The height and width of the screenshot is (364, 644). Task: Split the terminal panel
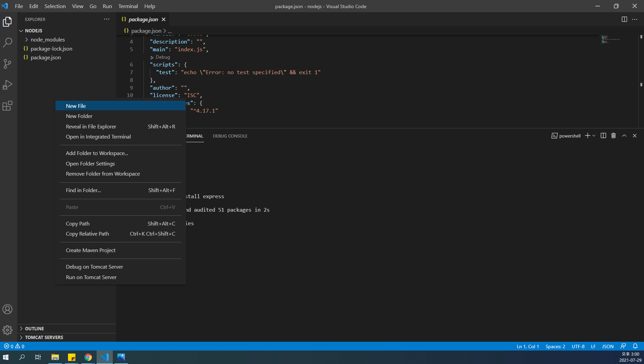click(x=603, y=135)
